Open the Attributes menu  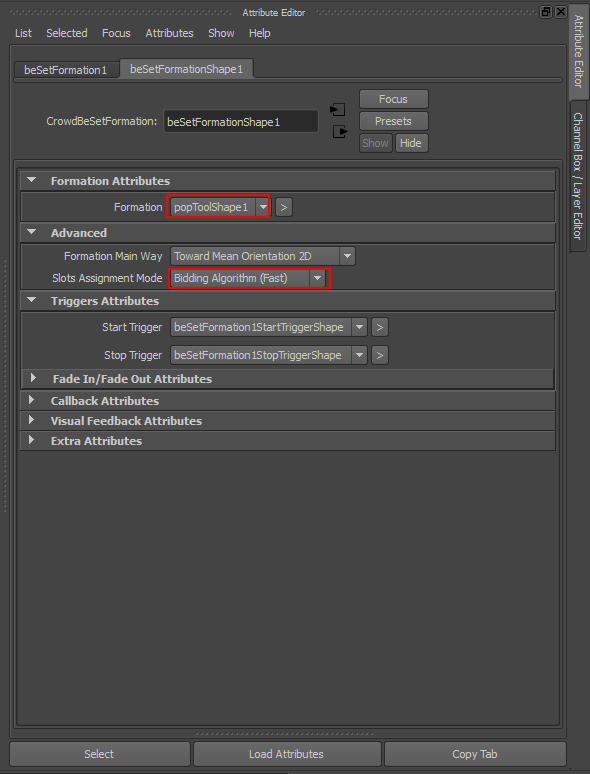(x=169, y=33)
